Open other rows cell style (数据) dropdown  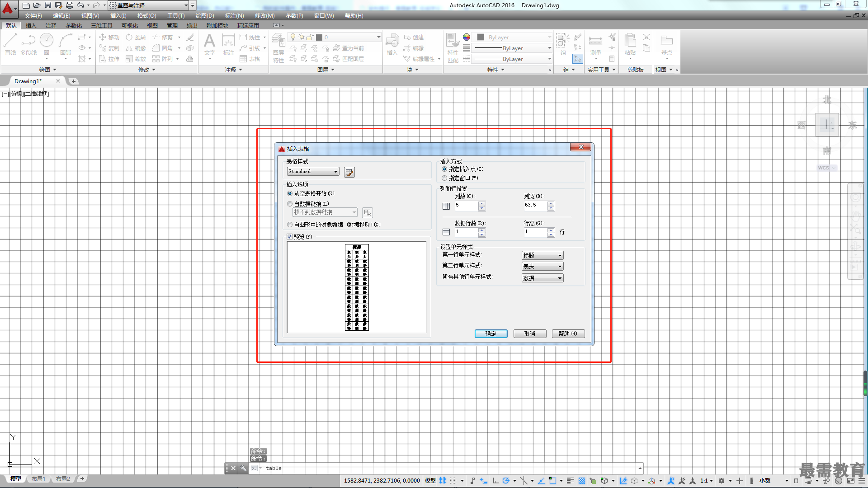(x=542, y=278)
